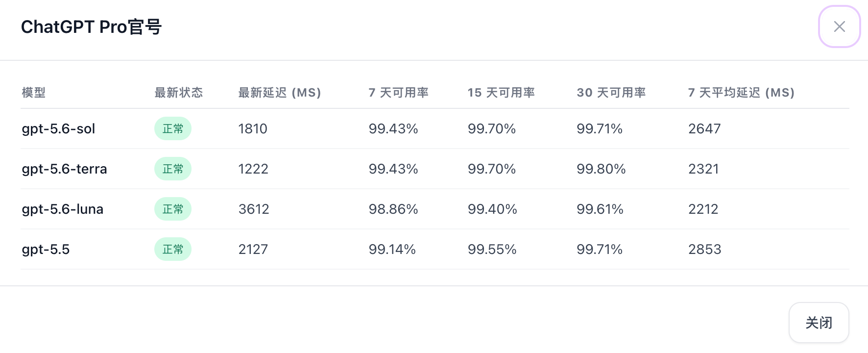
Task: Click the 最新状态 column header
Action: pos(179,93)
